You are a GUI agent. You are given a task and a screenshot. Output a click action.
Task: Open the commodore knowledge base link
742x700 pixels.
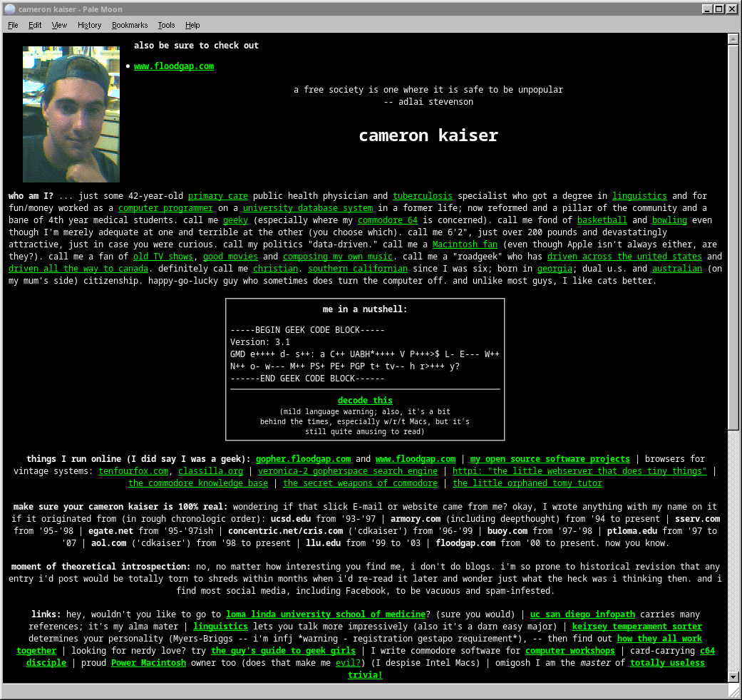click(x=198, y=483)
